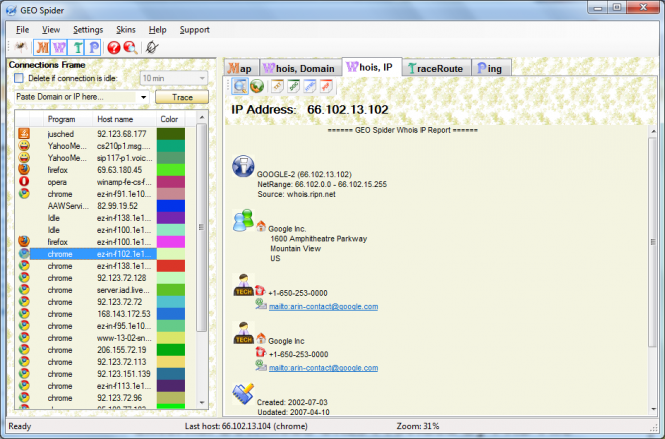Switch to the TraceRoute tab

436,68
